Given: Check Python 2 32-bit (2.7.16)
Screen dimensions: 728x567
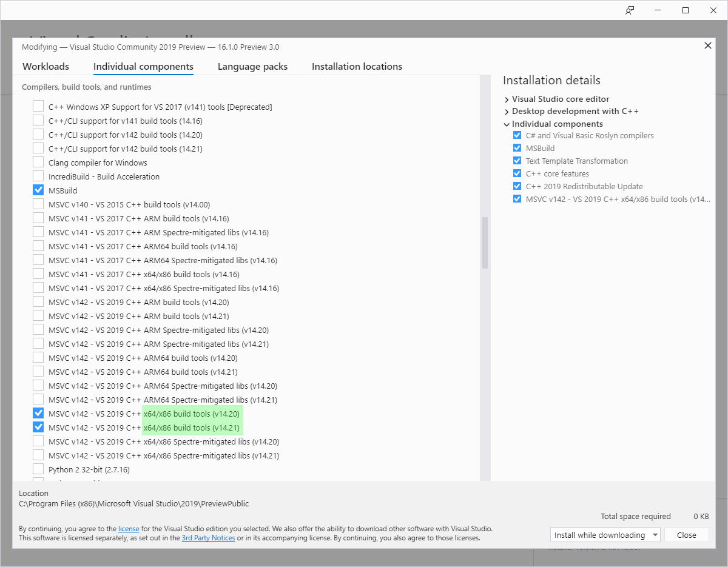Looking at the screenshot, I should click(x=38, y=469).
